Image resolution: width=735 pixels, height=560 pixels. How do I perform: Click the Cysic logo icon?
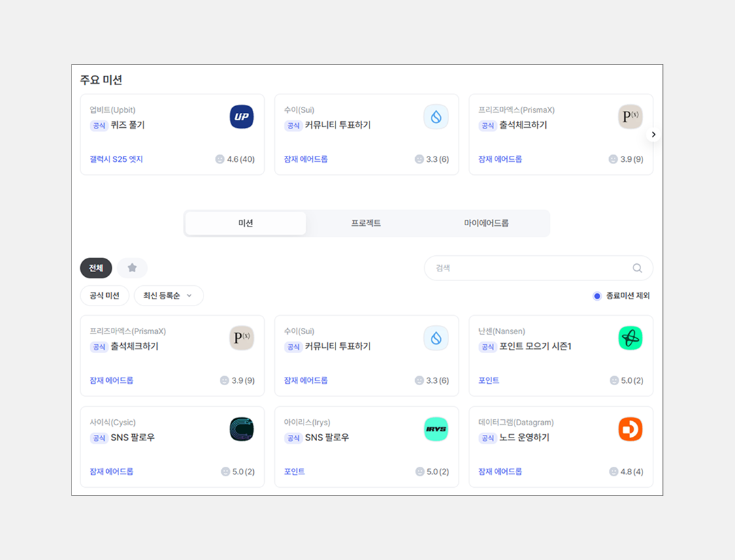click(242, 429)
